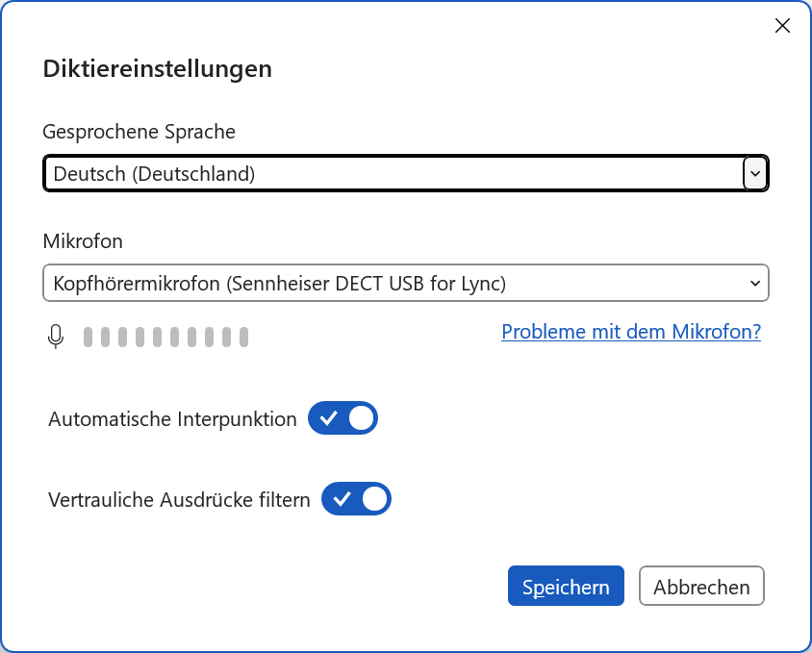Screen dimensions: 812x653
Task: Click the chevron of Gesprochene Sprache dropdown
Action: point(755,174)
